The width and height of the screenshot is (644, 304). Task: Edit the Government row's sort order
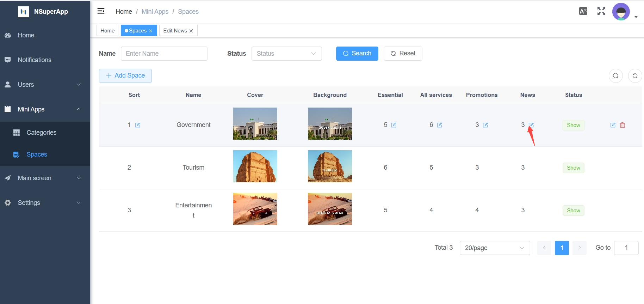point(138,125)
